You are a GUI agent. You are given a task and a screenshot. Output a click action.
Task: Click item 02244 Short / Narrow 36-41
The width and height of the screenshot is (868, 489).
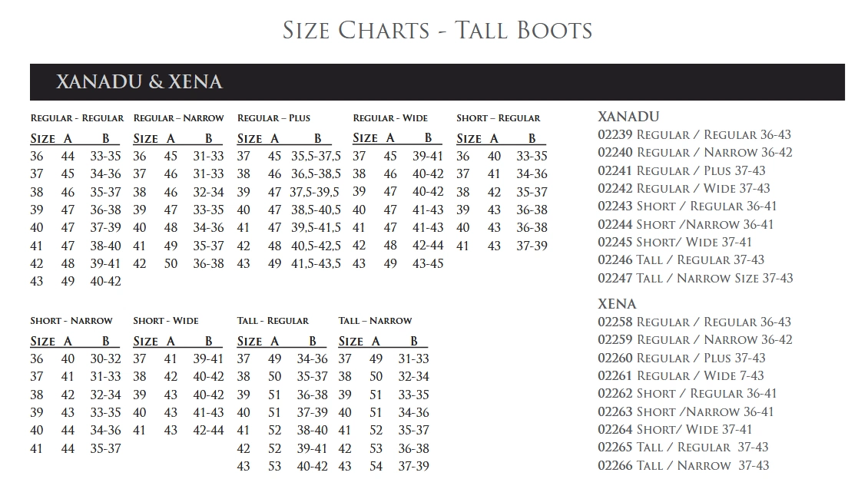685,224
